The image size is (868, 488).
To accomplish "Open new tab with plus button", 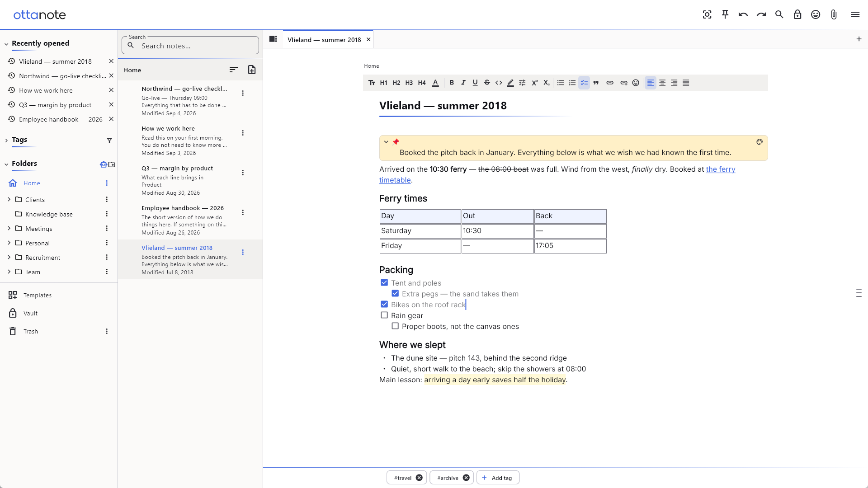I will (859, 39).
